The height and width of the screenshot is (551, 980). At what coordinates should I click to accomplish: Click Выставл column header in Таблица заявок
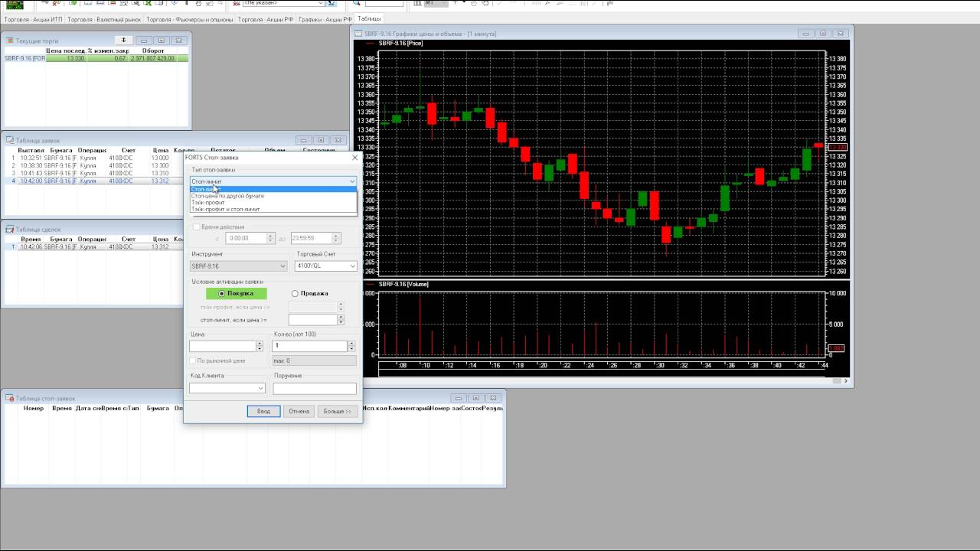coord(31,150)
